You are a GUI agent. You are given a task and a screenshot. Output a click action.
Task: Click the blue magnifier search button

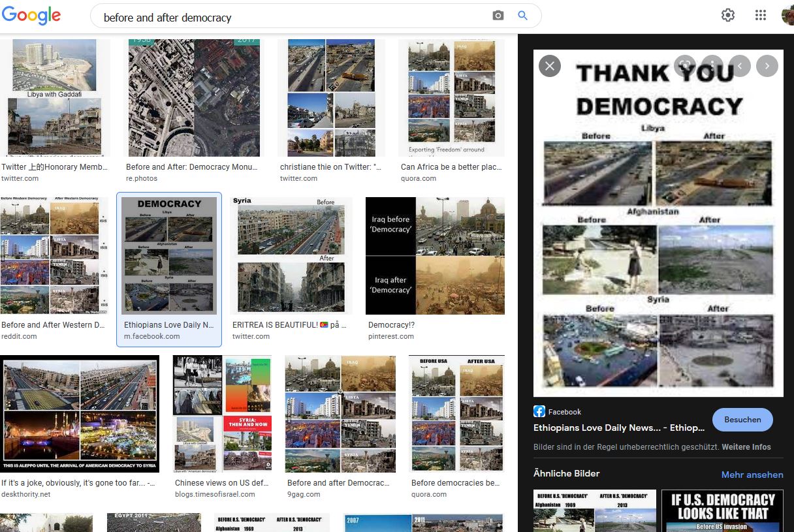coord(522,16)
